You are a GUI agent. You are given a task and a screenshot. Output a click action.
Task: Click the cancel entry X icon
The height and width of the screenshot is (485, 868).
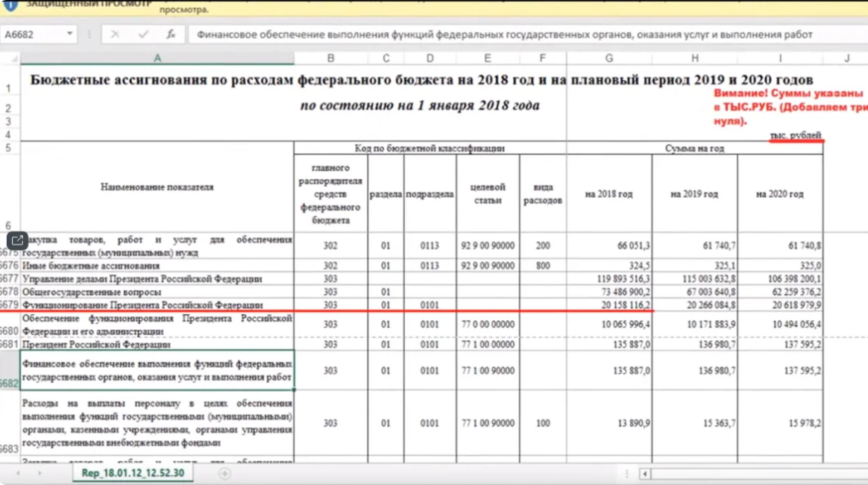tap(115, 34)
